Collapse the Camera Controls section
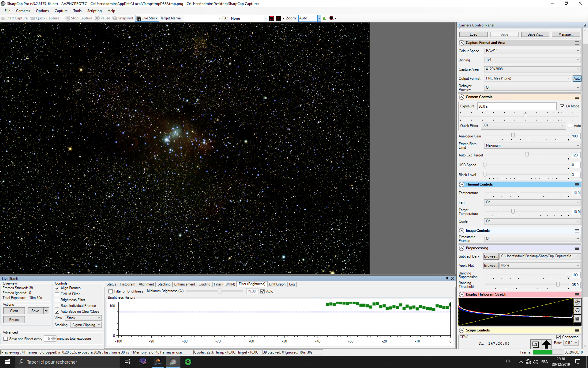The image size is (588, 368). tap(462, 97)
